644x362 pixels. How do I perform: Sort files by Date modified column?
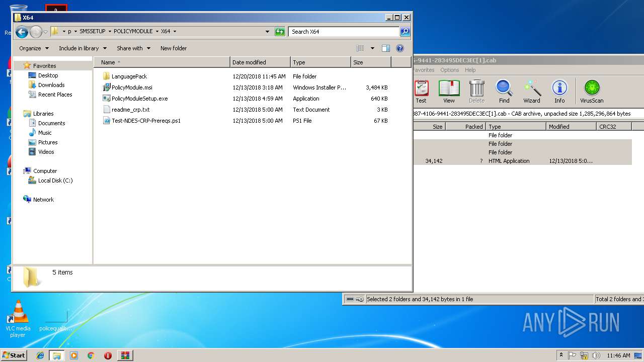(x=260, y=62)
